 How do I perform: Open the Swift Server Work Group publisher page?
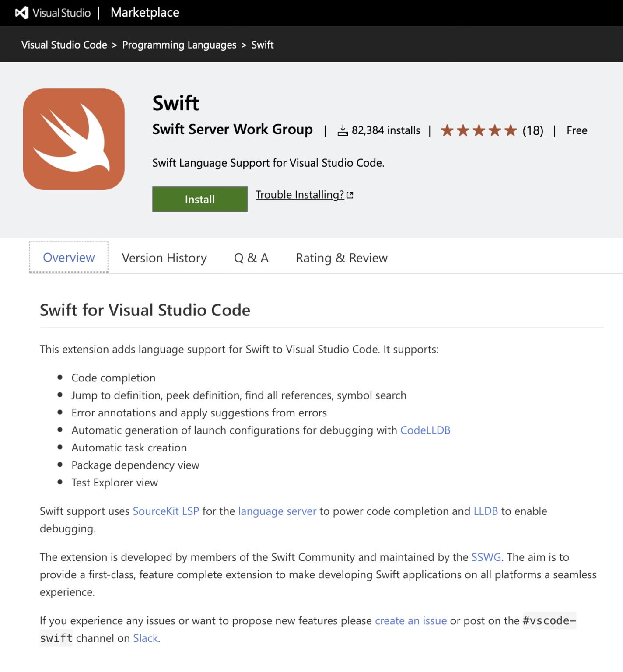(232, 129)
